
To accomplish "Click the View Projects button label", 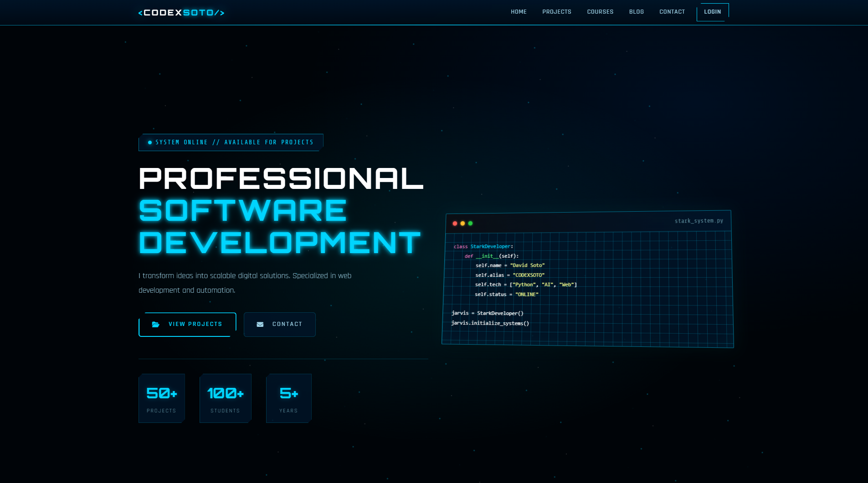I will [x=195, y=324].
